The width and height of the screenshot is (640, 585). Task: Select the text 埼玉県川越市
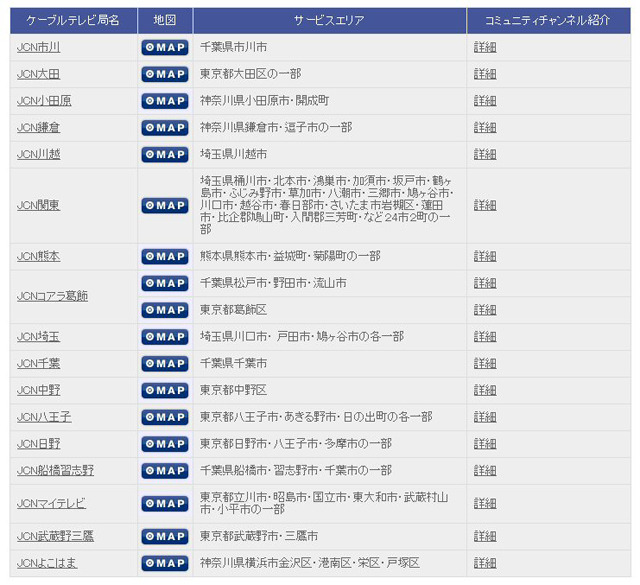tap(233, 155)
